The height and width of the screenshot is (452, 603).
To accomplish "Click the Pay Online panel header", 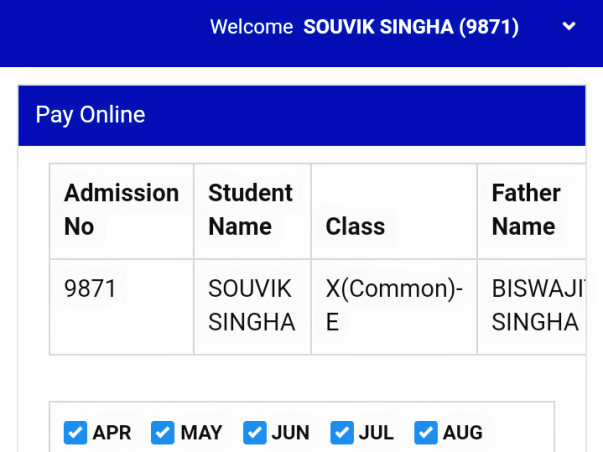I will coord(302,115).
